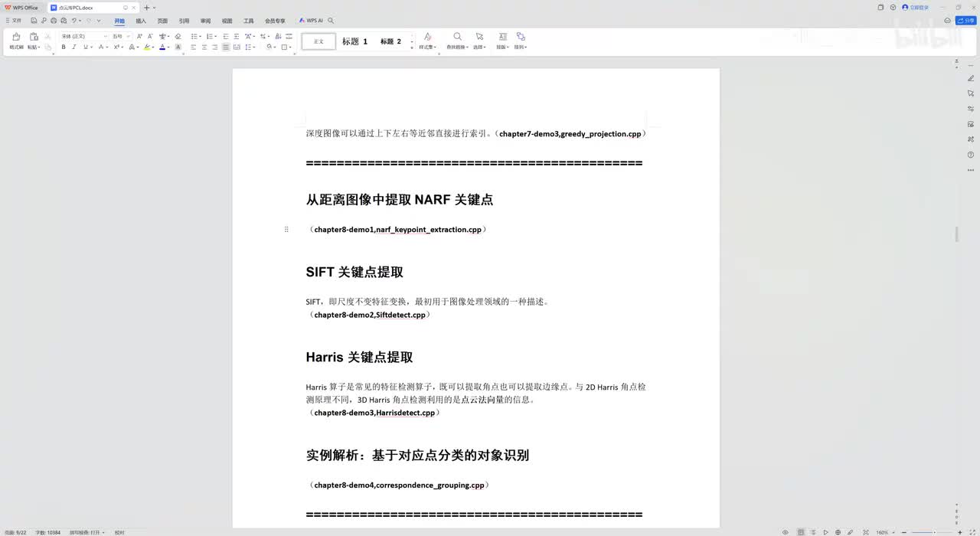Screen dimensions: 980x536
Task: Select justify alignment button
Action: point(226,47)
